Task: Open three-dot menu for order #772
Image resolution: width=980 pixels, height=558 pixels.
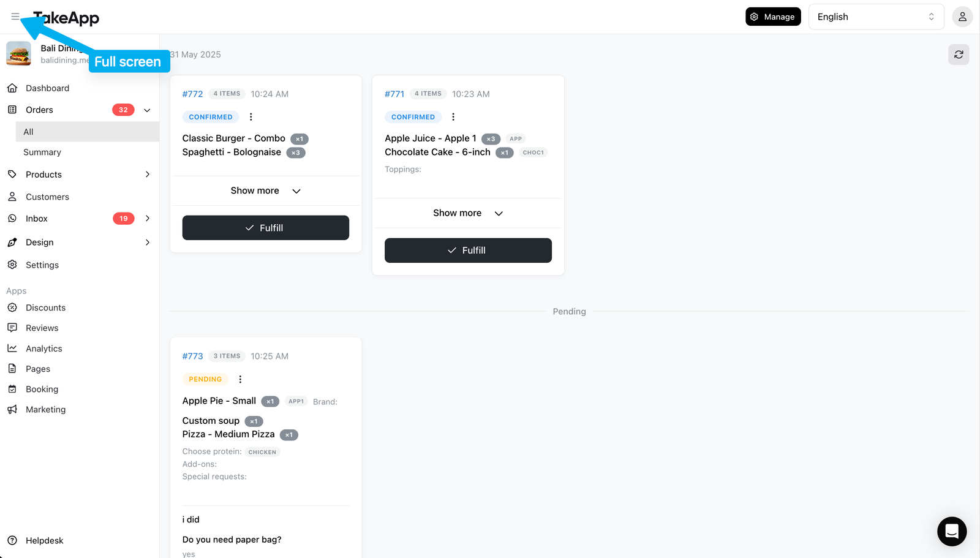Action: 251,117
